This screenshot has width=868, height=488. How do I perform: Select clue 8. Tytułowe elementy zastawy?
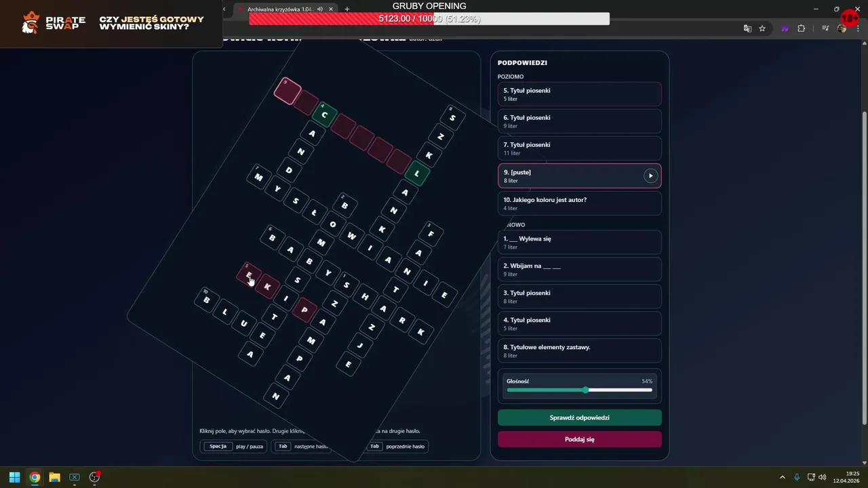coord(579,350)
